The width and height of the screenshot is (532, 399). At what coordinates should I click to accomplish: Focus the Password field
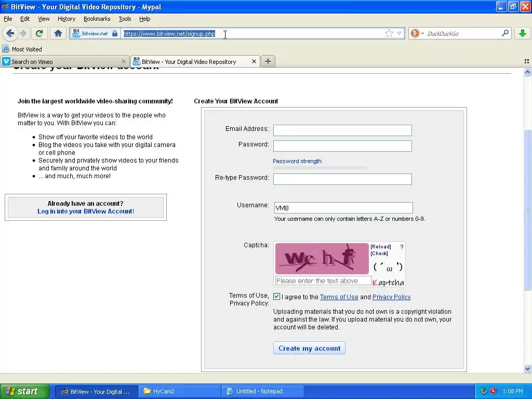[x=342, y=146]
